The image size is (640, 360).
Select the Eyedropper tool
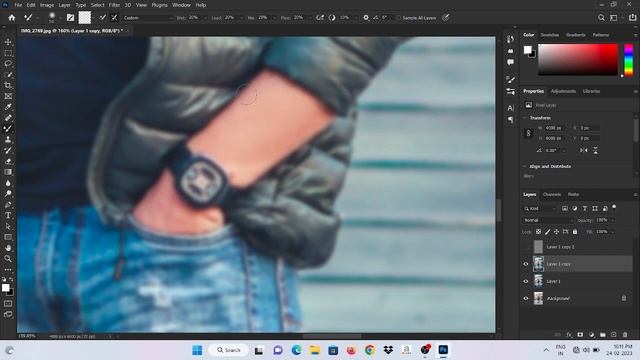pos(8,107)
